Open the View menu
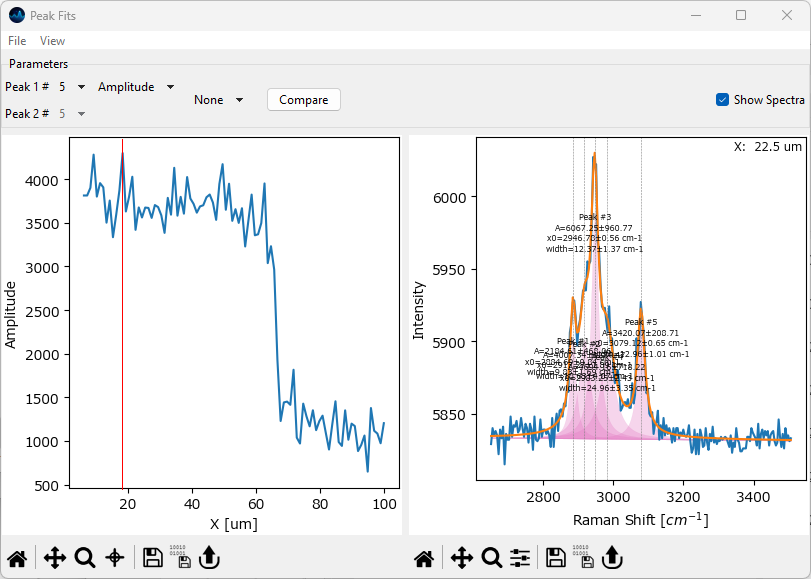This screenshot has height=579, width=811. [52, 41]
